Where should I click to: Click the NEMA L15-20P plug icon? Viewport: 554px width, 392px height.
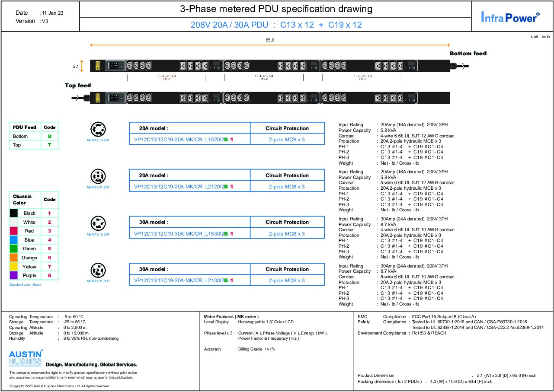pos(98,130)
